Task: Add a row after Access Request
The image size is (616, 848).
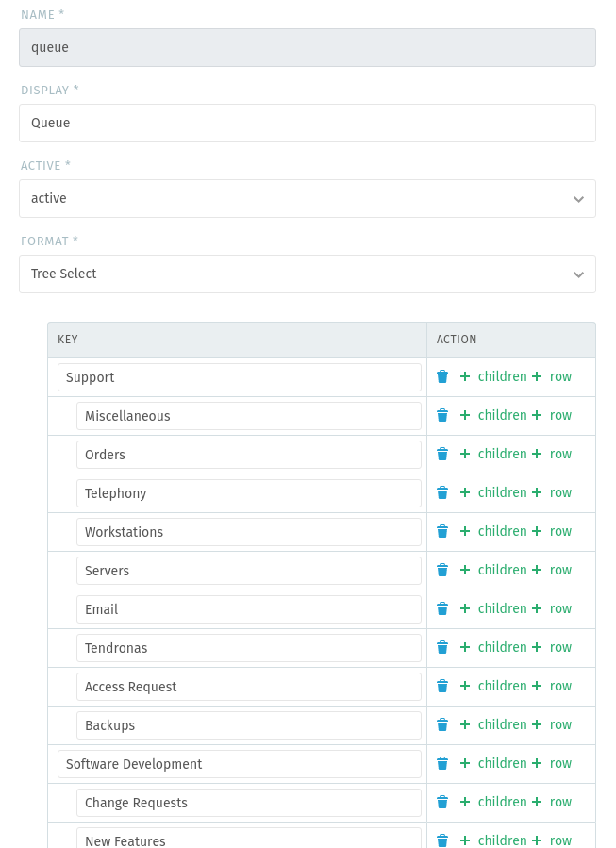Action: 552,686
